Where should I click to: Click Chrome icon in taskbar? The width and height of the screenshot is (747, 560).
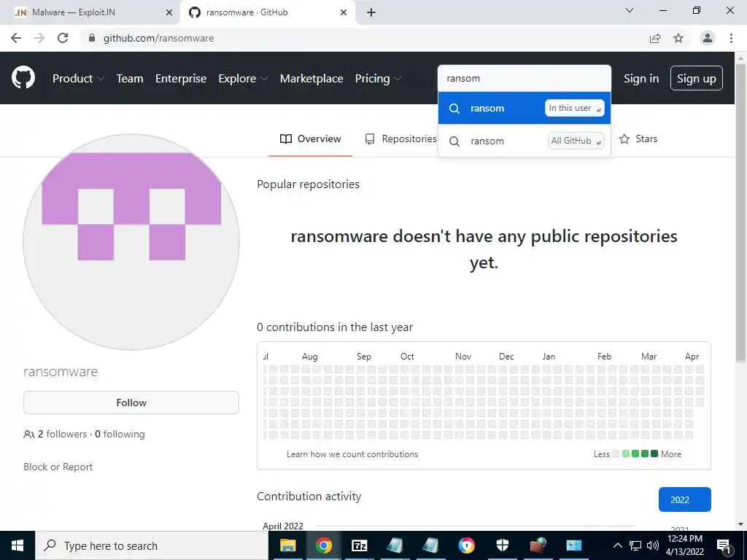click(323, 545)
